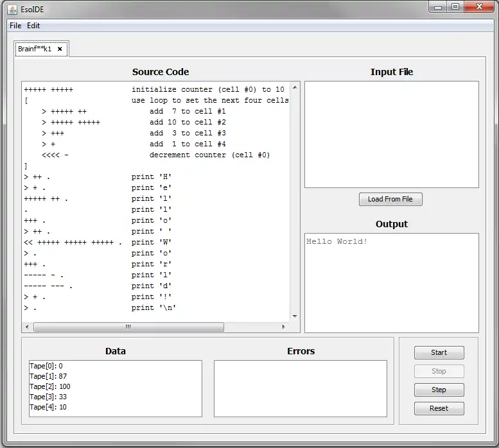The height and width of the screenshot is (448, 499).
Task: Click the 'initialize counter (cell #0) to 10' comment
Action: (208, 89)
